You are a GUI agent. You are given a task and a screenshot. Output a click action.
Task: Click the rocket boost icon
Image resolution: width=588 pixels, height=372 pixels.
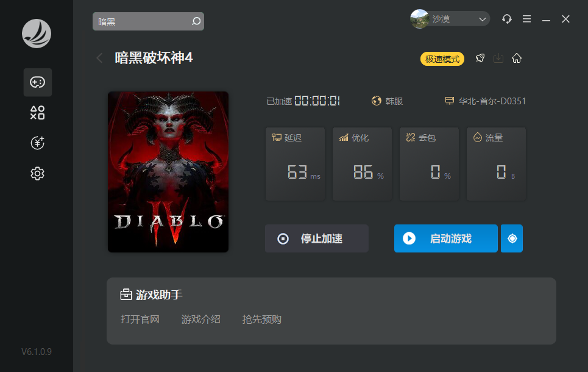(x=480, y=59)
